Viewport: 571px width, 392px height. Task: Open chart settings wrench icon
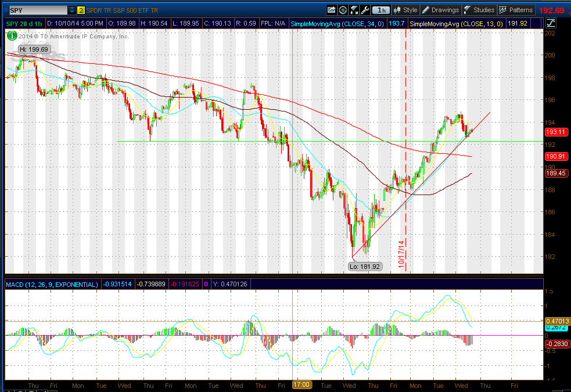pos(365,10)
